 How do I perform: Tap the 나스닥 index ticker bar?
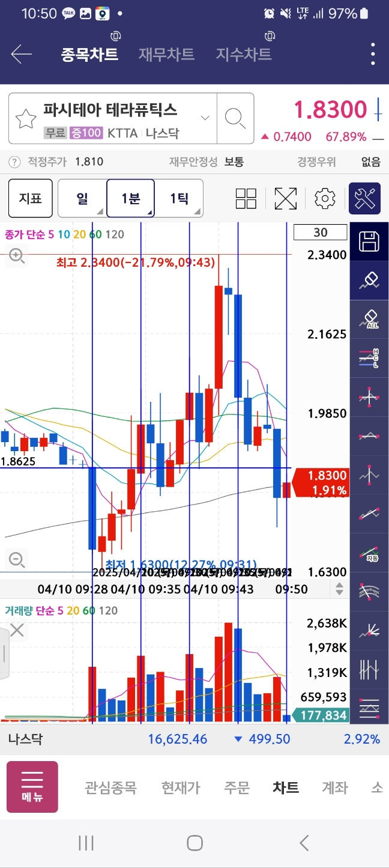click(194, 739)
